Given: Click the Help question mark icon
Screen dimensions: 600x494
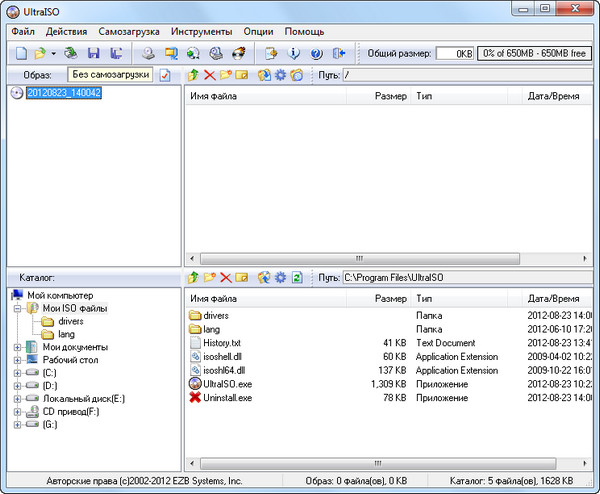Looking at the screenshot, I should coord(317,53).
